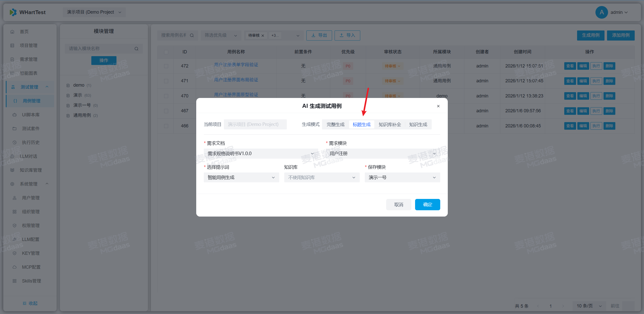
Task: Tick the checkbox for case 472
Action: click(166, 66)
